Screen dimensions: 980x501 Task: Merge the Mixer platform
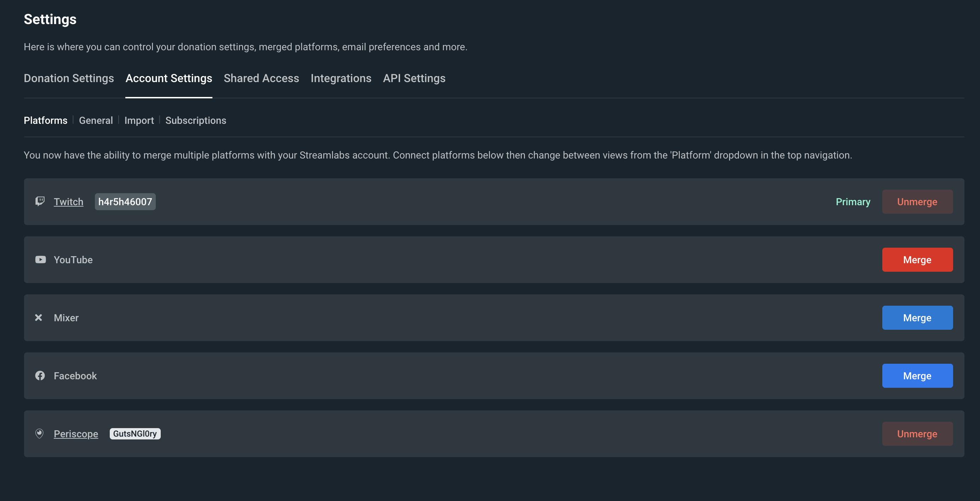(x=917, y=318)
